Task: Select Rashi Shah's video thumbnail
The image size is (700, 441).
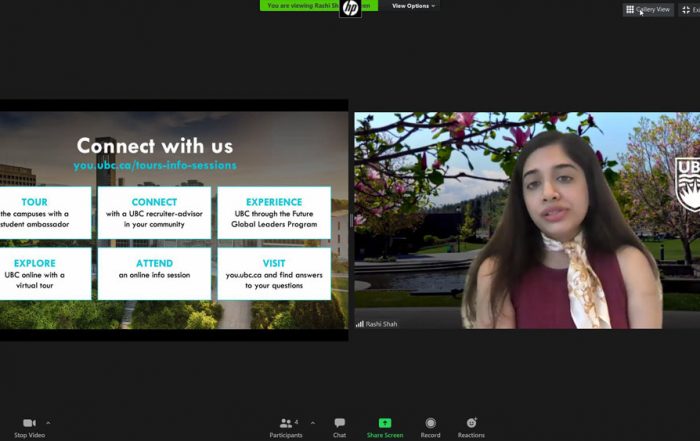Action: coord(527,220)
